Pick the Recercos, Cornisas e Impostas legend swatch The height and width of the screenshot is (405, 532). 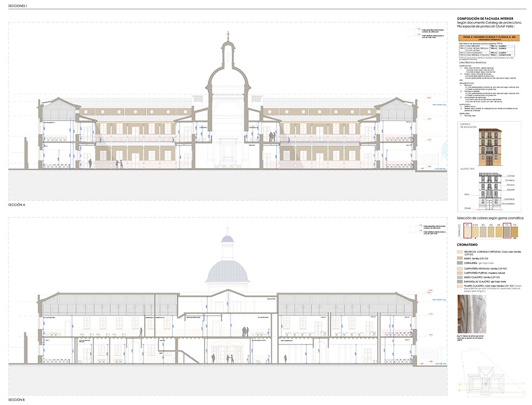click(x=459, y=252)
